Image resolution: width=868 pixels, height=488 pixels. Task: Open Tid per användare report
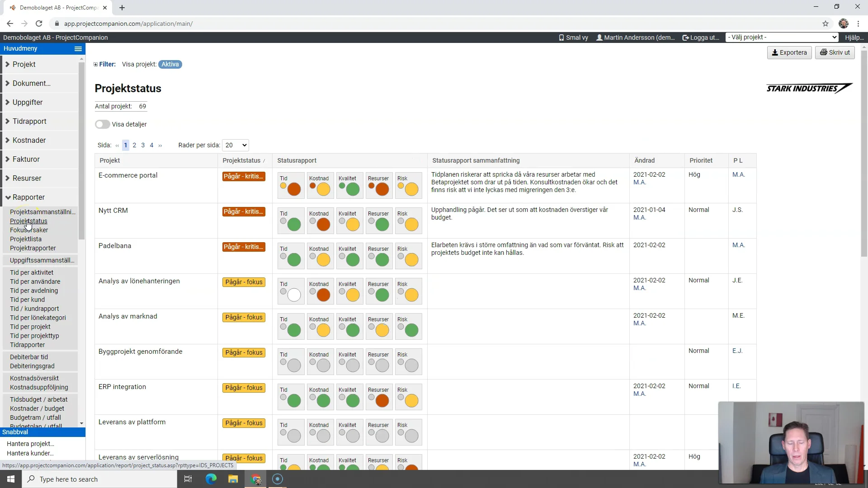point(35,282)
